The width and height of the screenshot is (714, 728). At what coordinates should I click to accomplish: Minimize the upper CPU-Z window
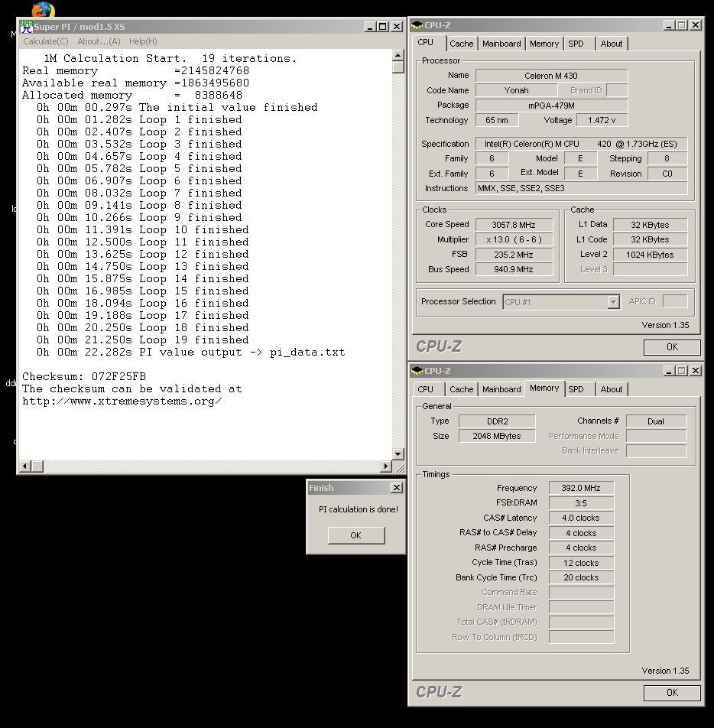coord(669,25)
